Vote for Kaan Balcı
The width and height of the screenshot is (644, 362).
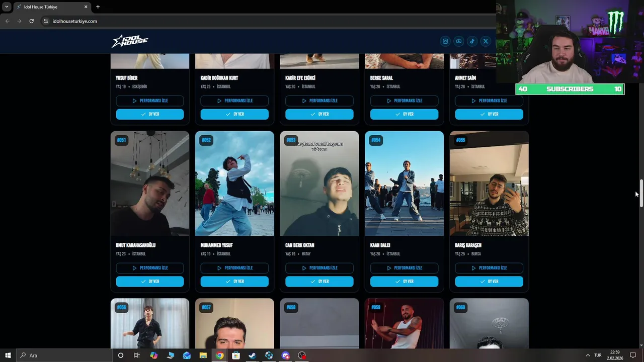(404, 282)
